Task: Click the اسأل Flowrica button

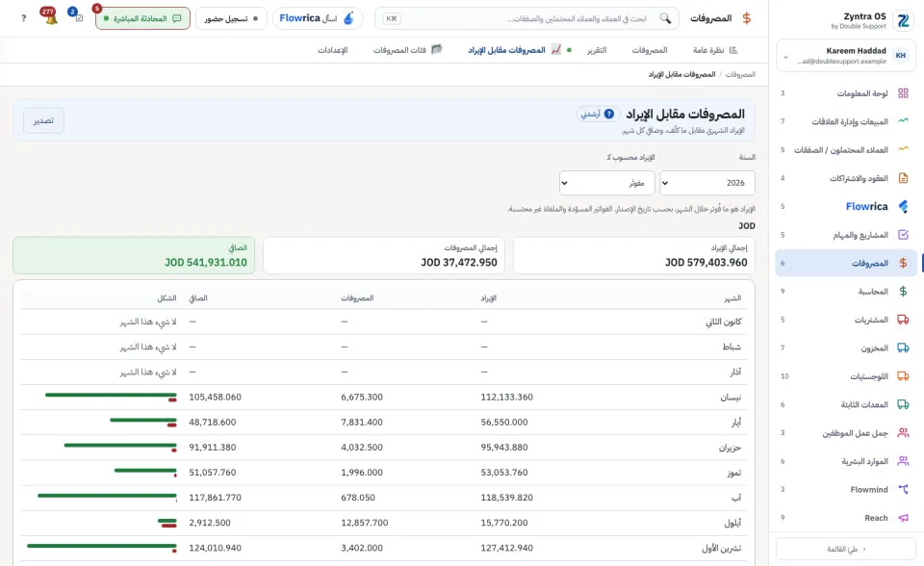Action: click(x=318, y=18)
